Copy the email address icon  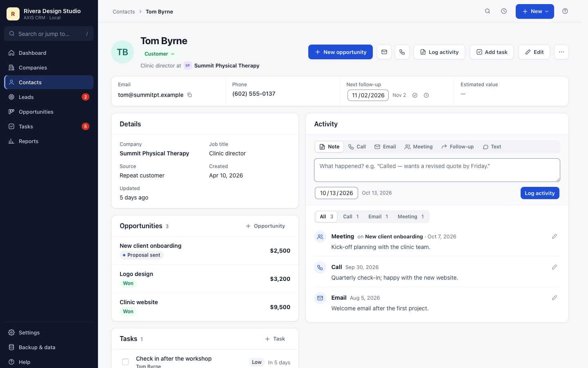(x=189, y=95)
